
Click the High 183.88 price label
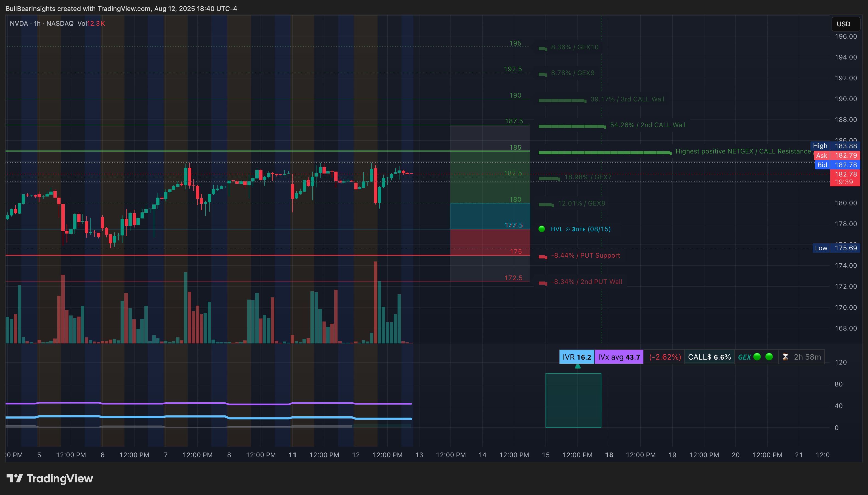click(835, 146)
